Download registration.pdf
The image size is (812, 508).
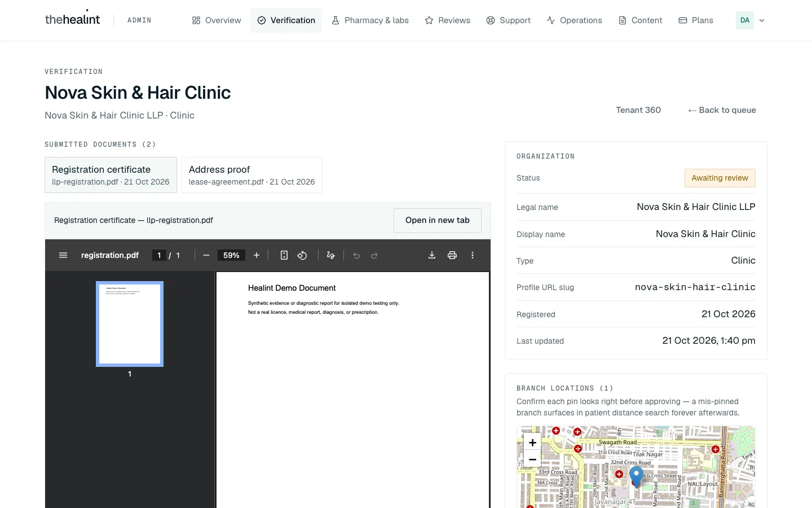point(432,255)
